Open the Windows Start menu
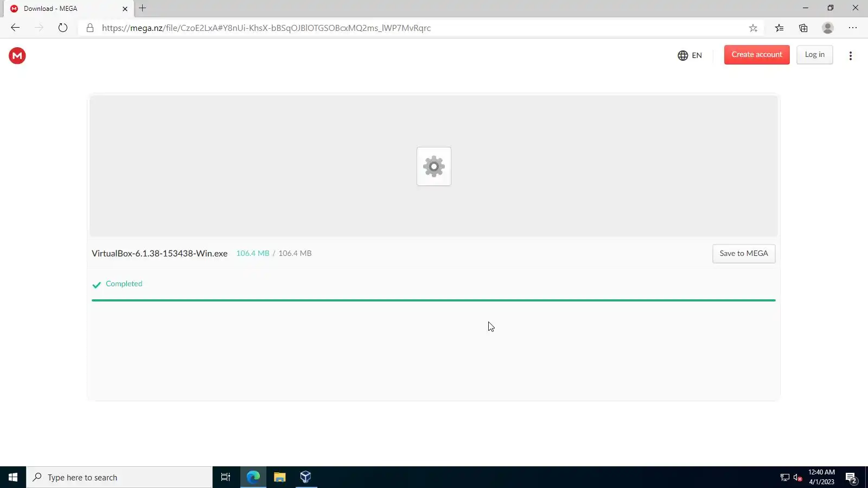 tap(13, 477)
